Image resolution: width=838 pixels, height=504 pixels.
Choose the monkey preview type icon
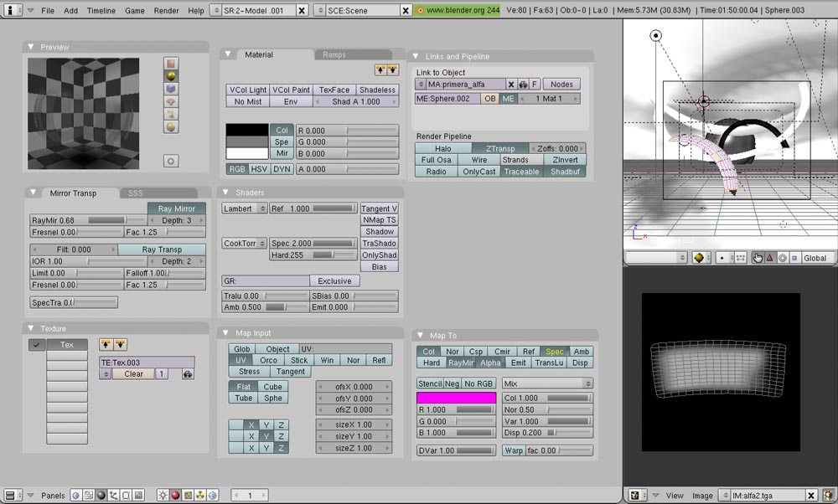[170, 101]
